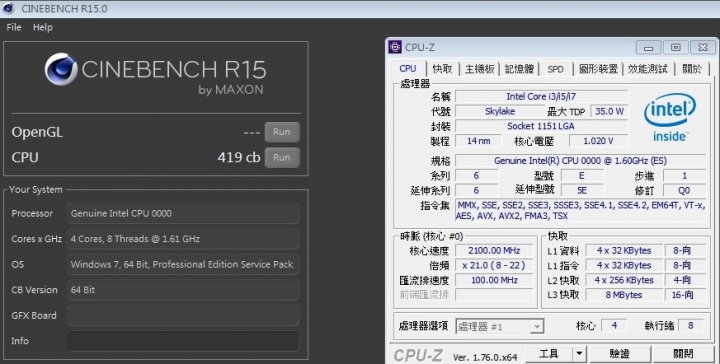Click the 'Socket 1151 LGA' package value
The height and width of the screenshot is (364, 720).
541,126
